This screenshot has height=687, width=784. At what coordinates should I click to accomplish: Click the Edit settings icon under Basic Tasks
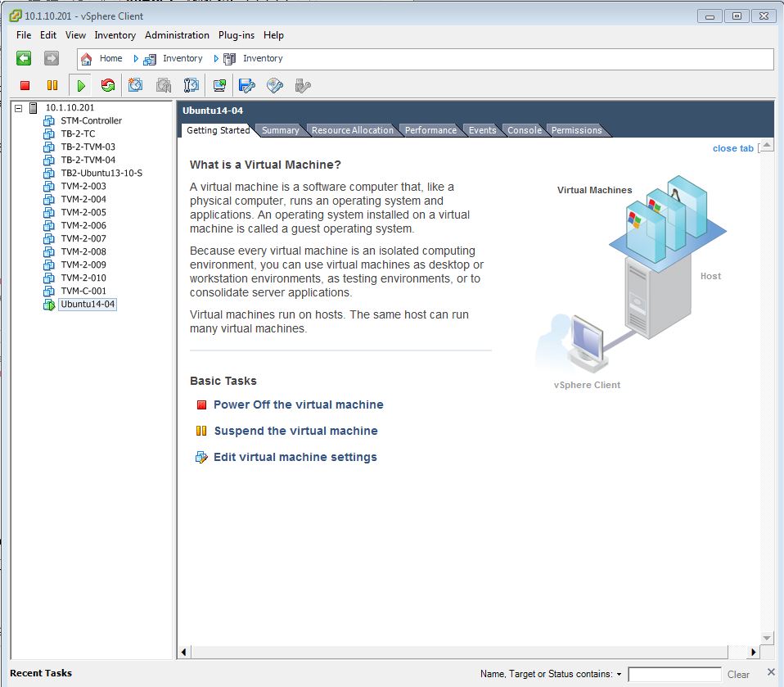pos(201,458)
